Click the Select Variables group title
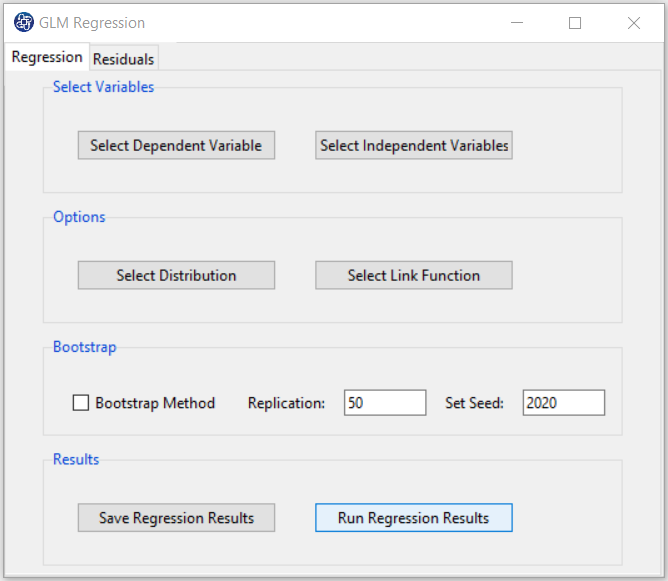Image resolution: width=668 pixels, height=581 pixels. (x=103, y=87)
